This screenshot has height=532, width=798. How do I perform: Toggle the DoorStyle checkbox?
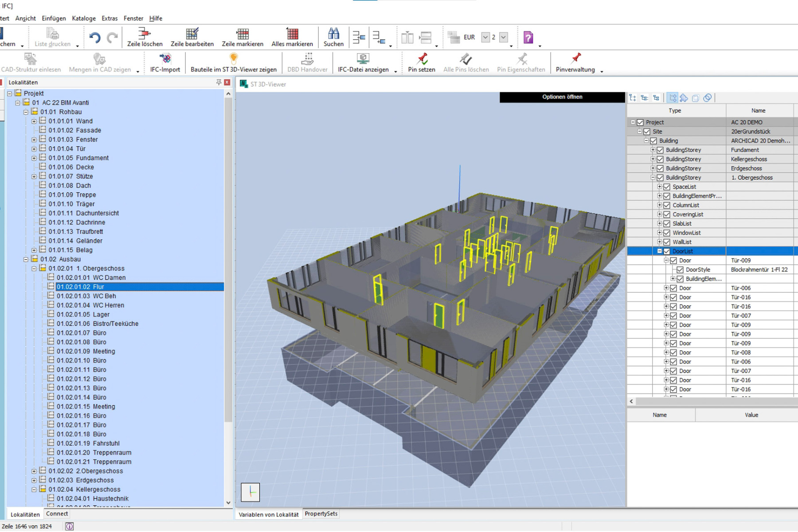(x=680, y=270)
